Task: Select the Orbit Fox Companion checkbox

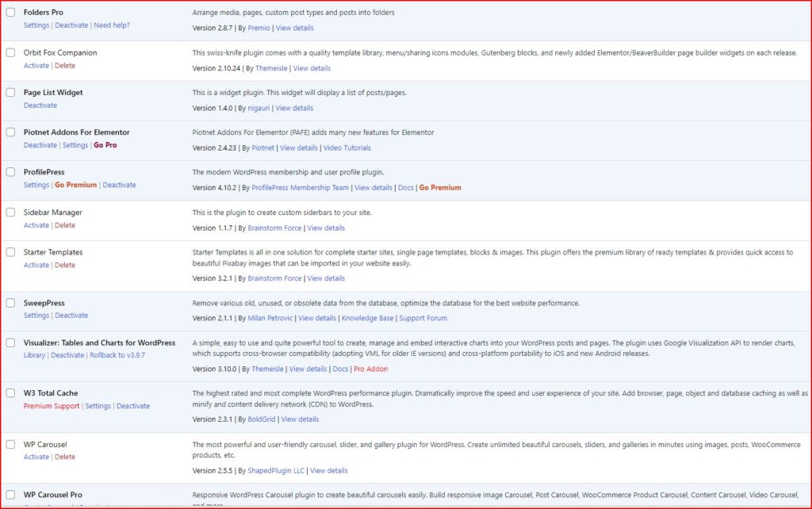Action: tap(10, 52)
